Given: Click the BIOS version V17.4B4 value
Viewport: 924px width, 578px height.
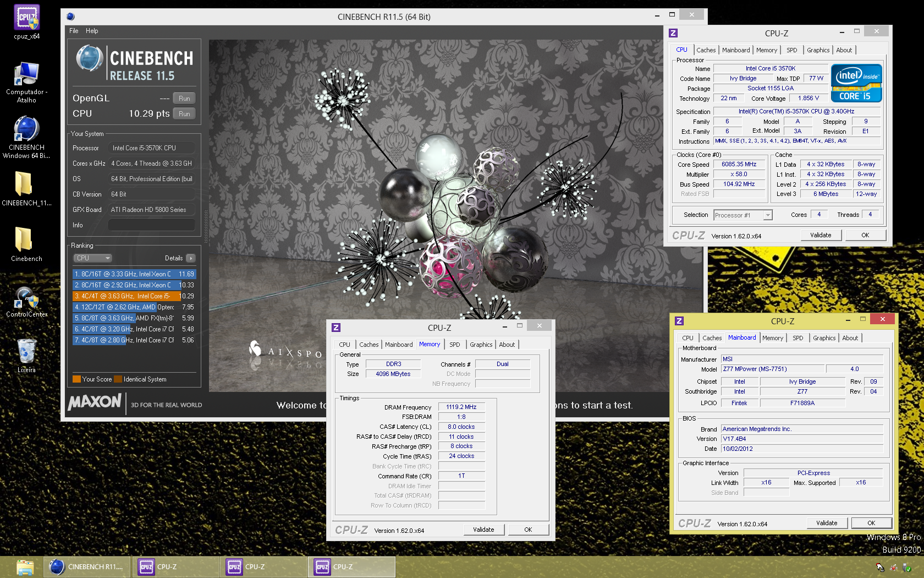Looking at the screenshot, I should (x=802, y=439).
